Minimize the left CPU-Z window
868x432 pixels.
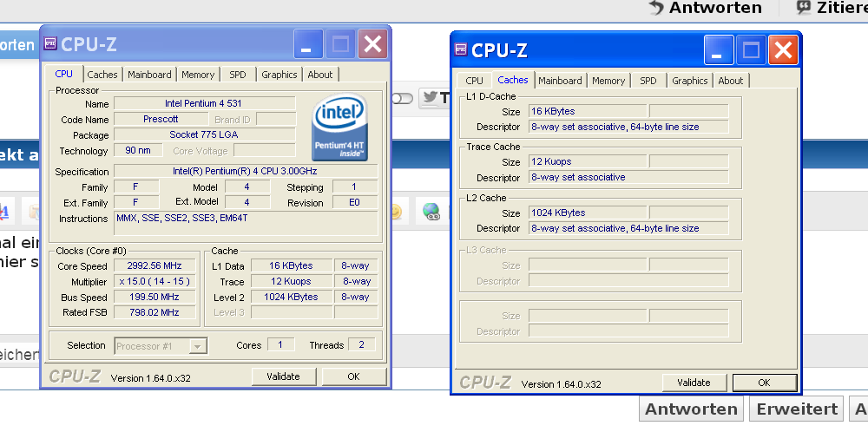(x=308, y=43)
